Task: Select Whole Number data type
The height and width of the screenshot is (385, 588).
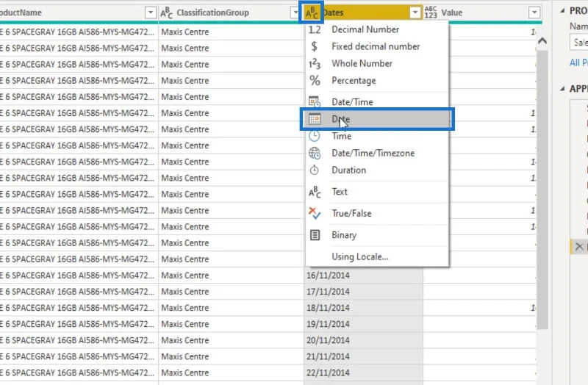Action: coord(377,64)
